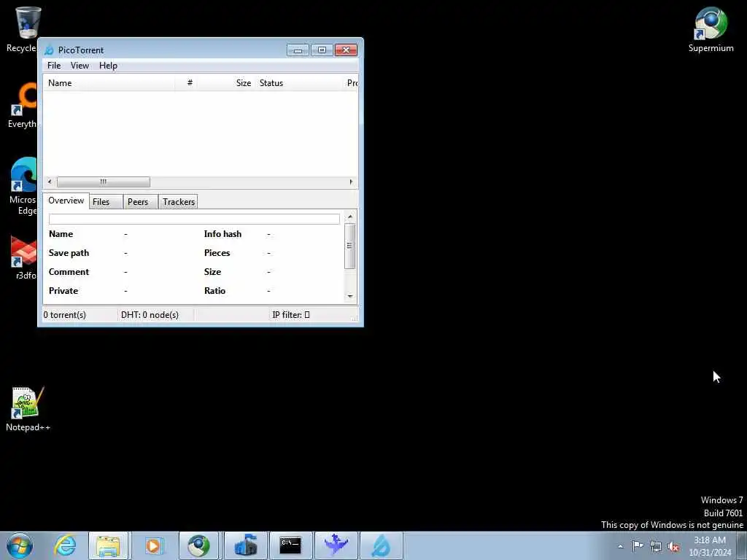Viewport: 747px width, 560px height.
Task: Click the 'DHT: 0 node(s)' status entry
Action: (x=150, y=315)
